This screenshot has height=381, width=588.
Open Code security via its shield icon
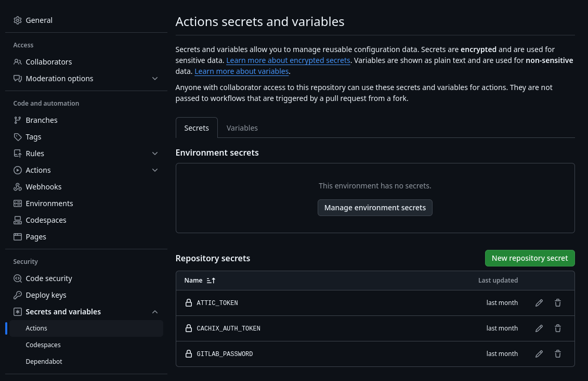[18, 278]
